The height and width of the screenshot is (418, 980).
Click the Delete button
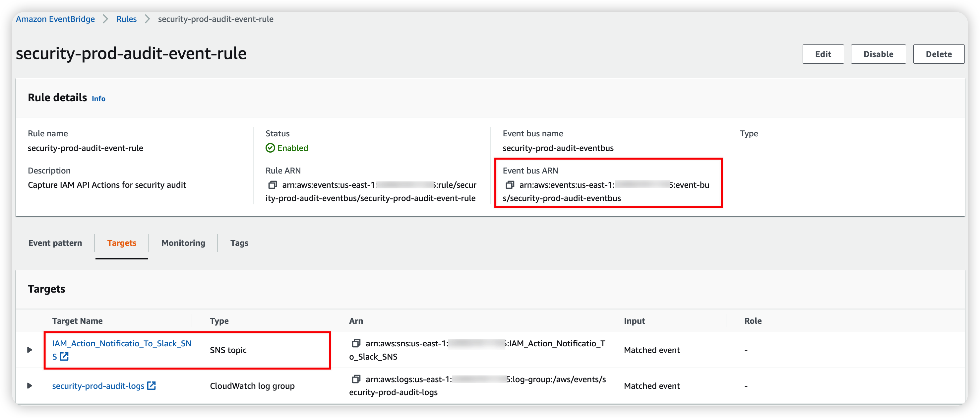[939, 54]
